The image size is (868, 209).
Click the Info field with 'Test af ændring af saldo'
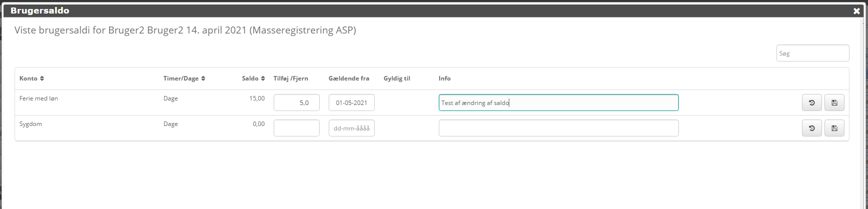click(x=558, y=103)
